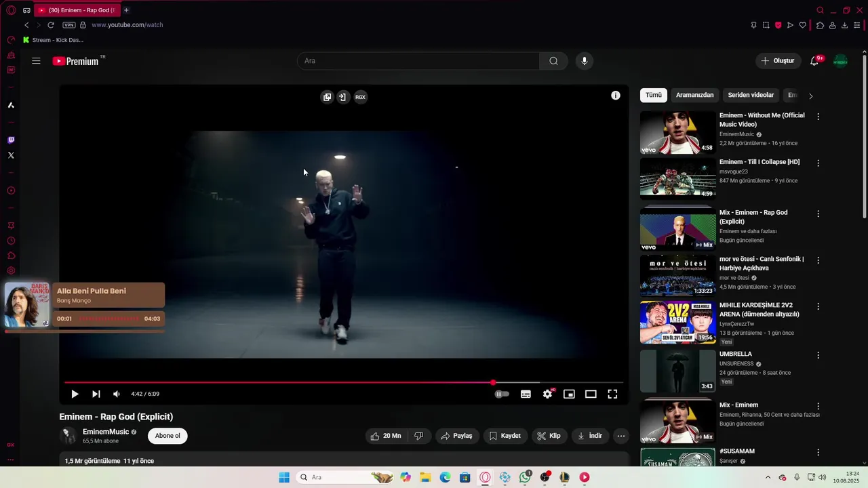Click the Opera GX logo menu
The height and width of the screenshot is (488, 868).
click(11, 10)
